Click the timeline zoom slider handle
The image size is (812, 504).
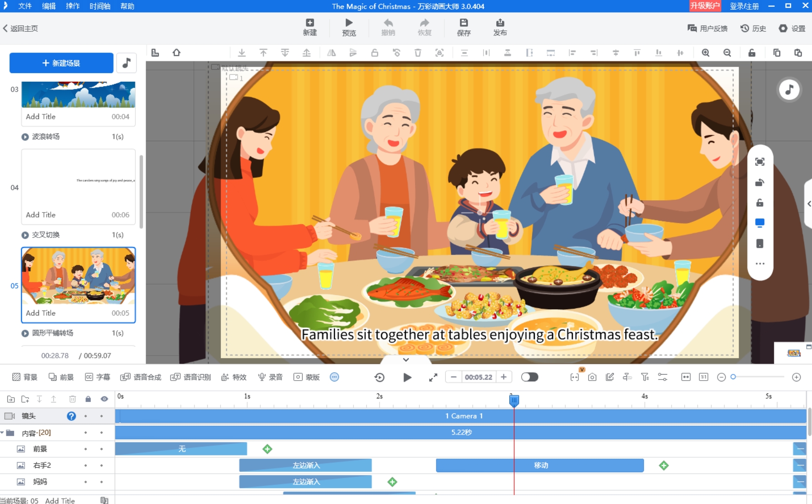[733, 377]
